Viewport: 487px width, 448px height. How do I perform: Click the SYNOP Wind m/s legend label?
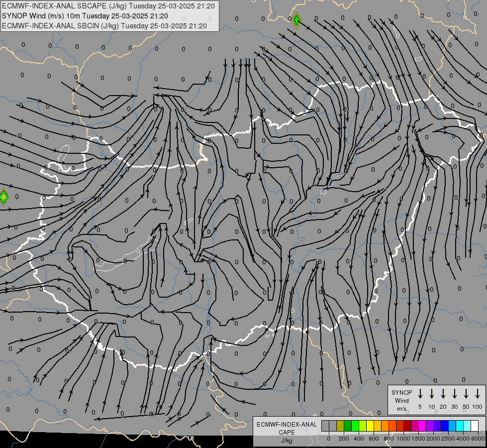pyautogui.click(x=401, y=400)
